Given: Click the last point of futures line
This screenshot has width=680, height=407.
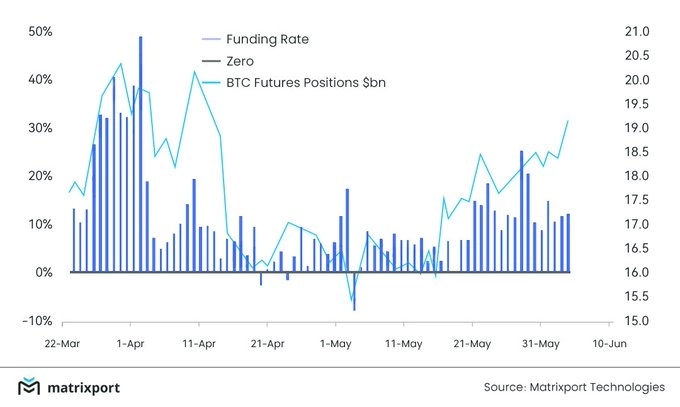Looking at the screenshot, I should point(568,121).
